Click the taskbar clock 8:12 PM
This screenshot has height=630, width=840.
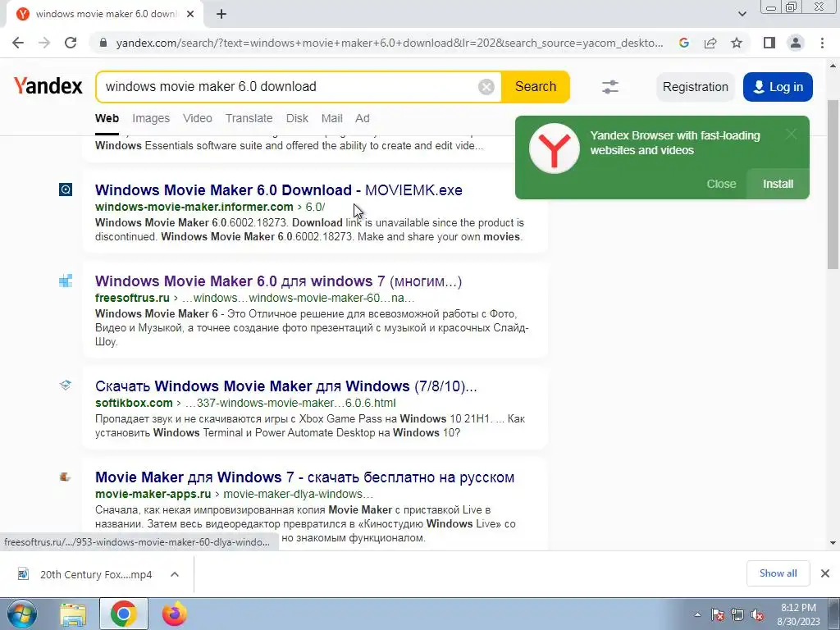[798, 614]
